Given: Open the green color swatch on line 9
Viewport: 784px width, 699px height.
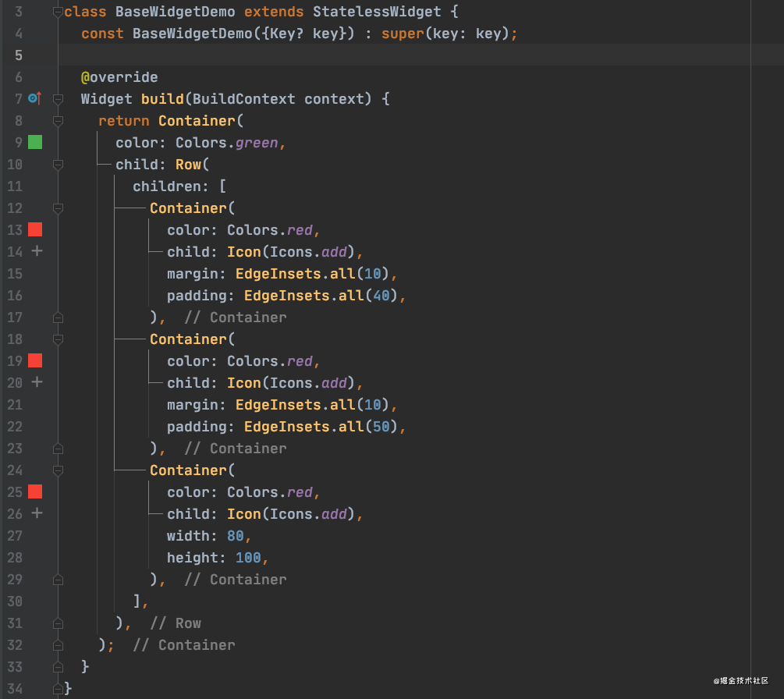Looking at the screenshot, I should pyautogui.click(x=35, y=142).
